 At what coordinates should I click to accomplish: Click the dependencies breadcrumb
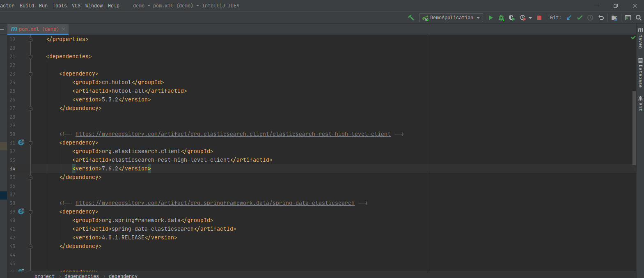82,276
